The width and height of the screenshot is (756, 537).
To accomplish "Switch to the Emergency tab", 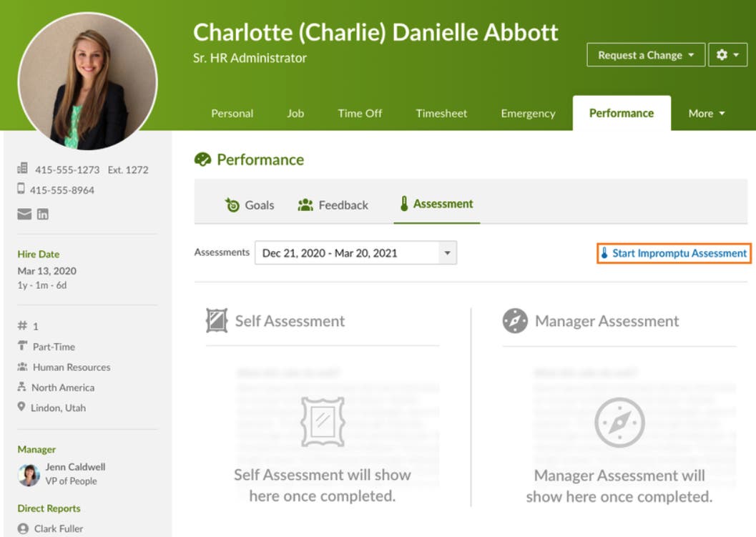I will [x=528, y=113].
